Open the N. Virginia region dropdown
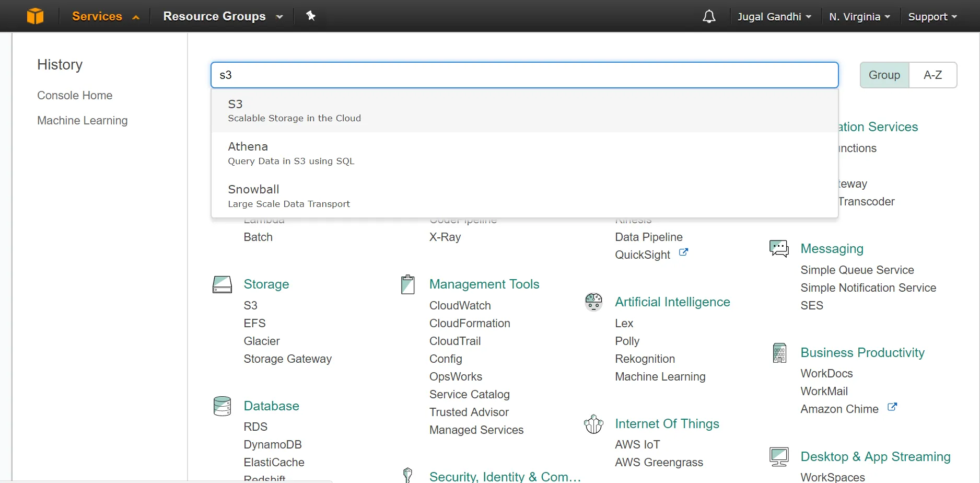This screenshot has width=980, height=483. point(859,17)
